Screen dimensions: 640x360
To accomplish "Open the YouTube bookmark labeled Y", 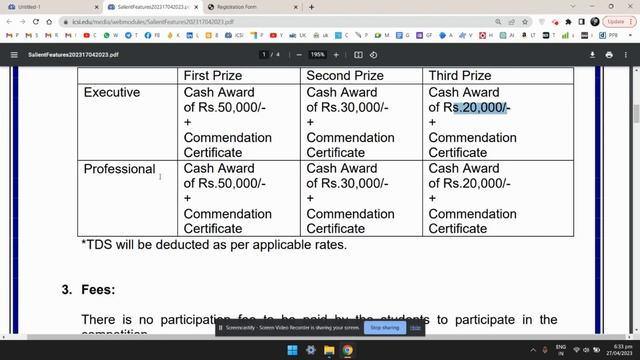I will coord(276,36).
